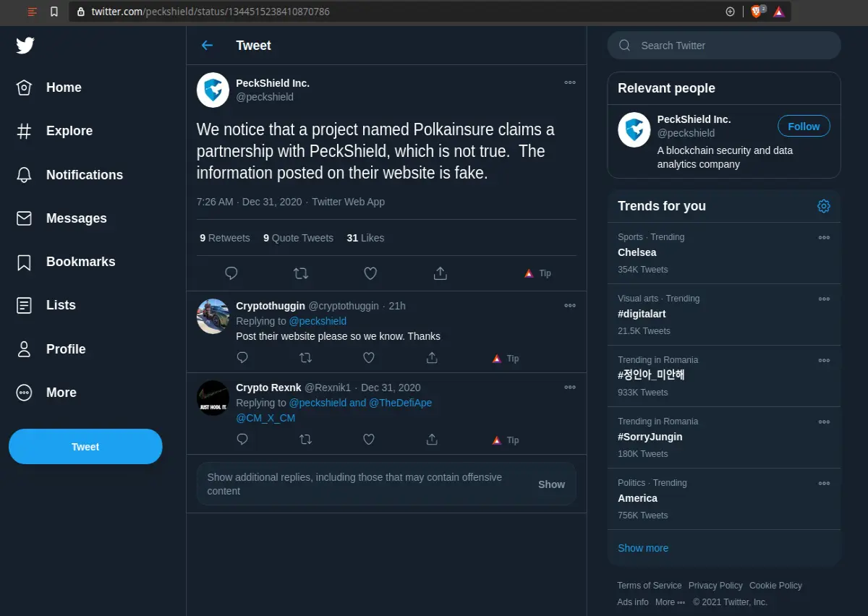Image resolution: width=868 pixels, height=616 pixels.
Task: Open Profile in the sidebar
Action: [51, 349]
